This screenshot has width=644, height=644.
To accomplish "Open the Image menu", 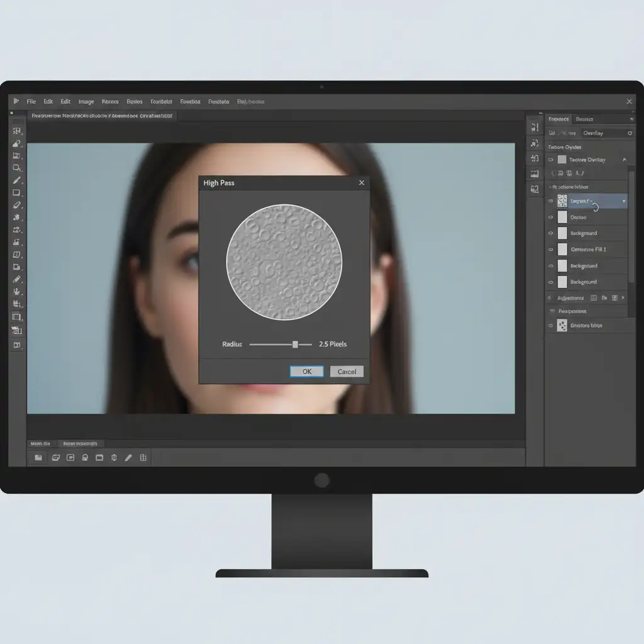I will (86, 101).
